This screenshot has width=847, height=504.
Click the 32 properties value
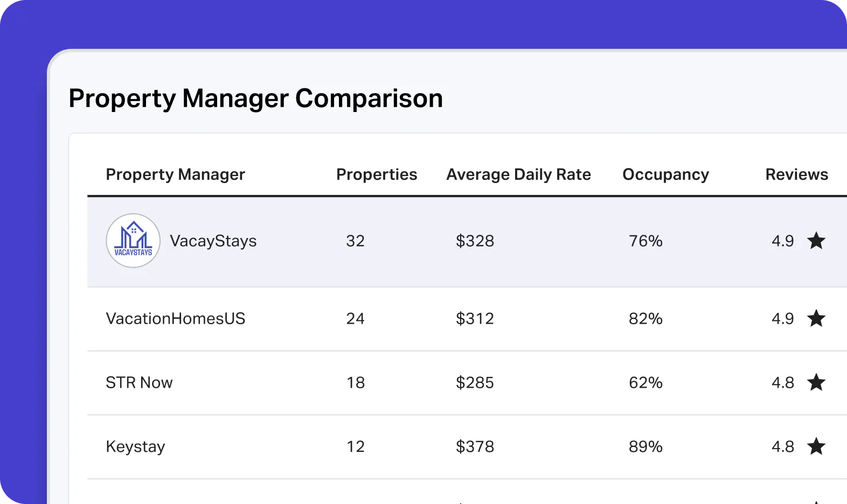click(356, 241)
